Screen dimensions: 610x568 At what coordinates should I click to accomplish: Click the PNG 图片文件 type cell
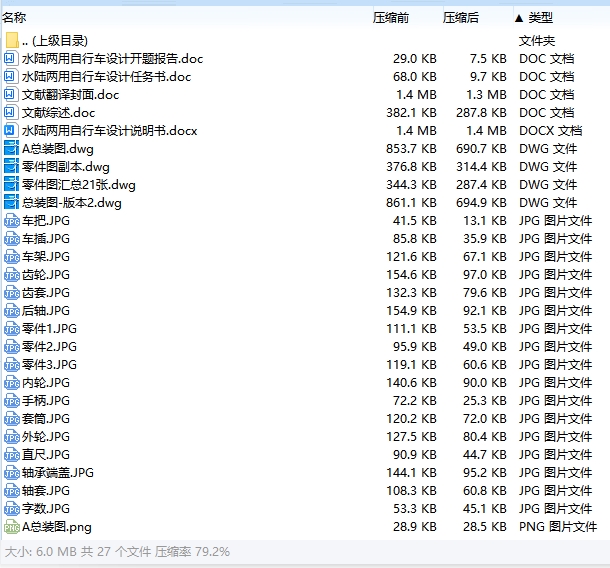coord(558,527)
